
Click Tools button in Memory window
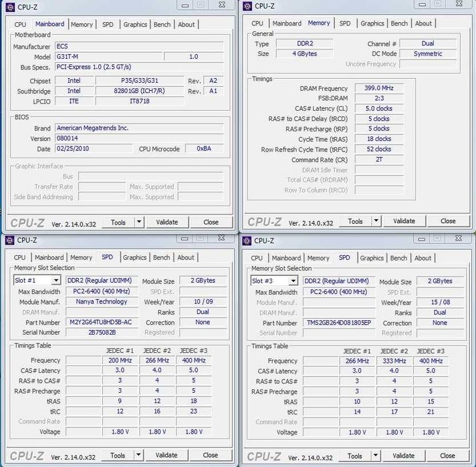coord(355,221)
